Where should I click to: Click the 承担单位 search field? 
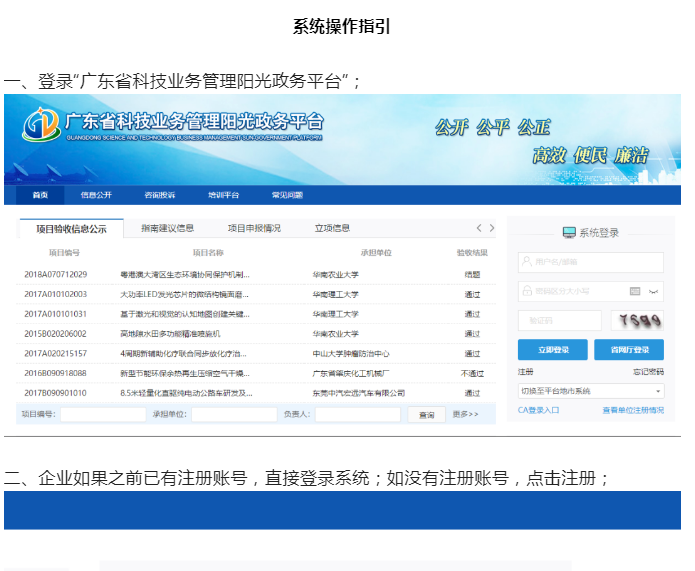tap(234, 415)
